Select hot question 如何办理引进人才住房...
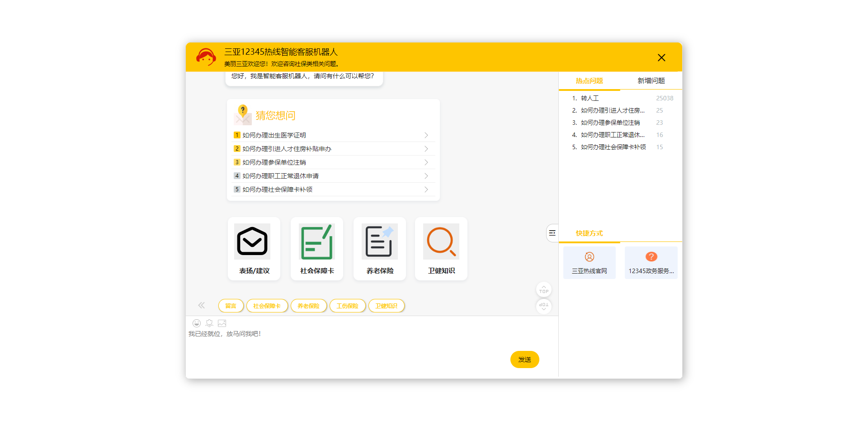The width and height of the screenshot is (868, 421). point(613,110)
